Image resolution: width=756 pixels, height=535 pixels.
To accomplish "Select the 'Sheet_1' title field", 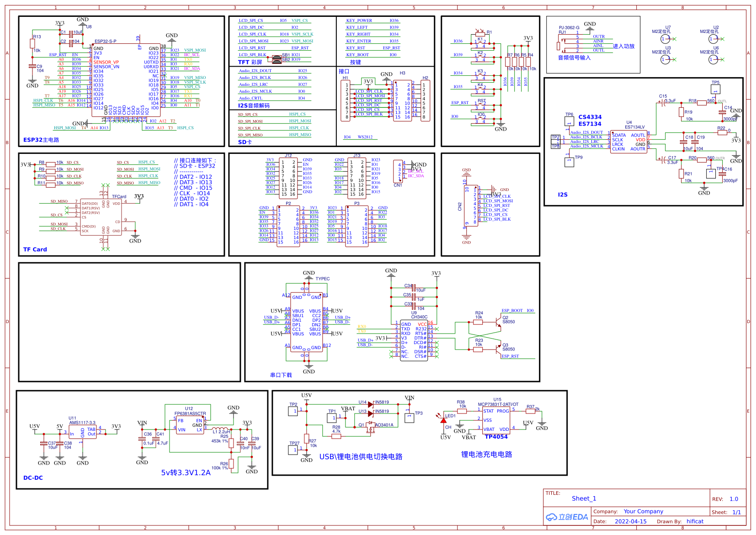I will [x=584, y=498].
